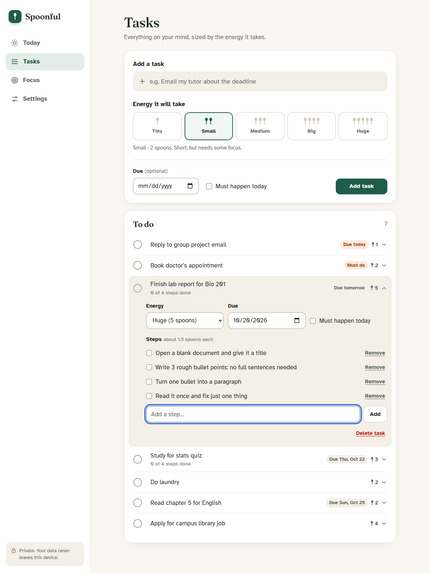Click the Finish lab report for Bio 201 title
The height and width of the screenshot is (573, 430).
(188, 284)
